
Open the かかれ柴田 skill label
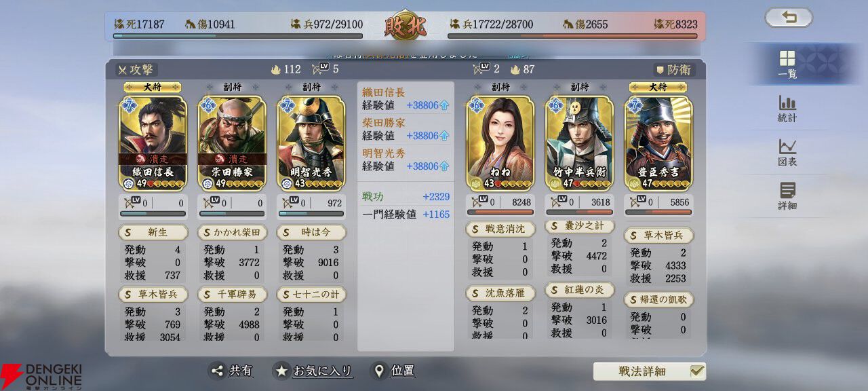(x=232, y=232)
